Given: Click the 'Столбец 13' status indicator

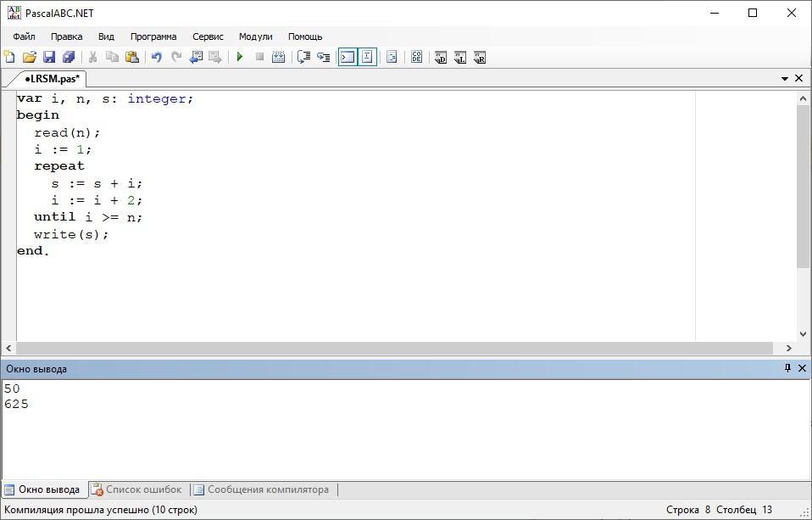Looking at the screenshot, I should pyautogui.click(x=744, y=510).
